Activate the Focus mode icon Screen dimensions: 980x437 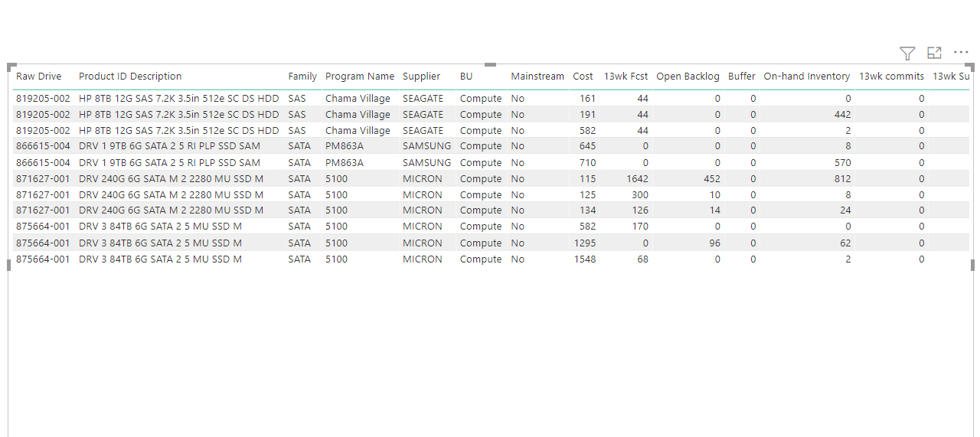click(x=934, y=53)
